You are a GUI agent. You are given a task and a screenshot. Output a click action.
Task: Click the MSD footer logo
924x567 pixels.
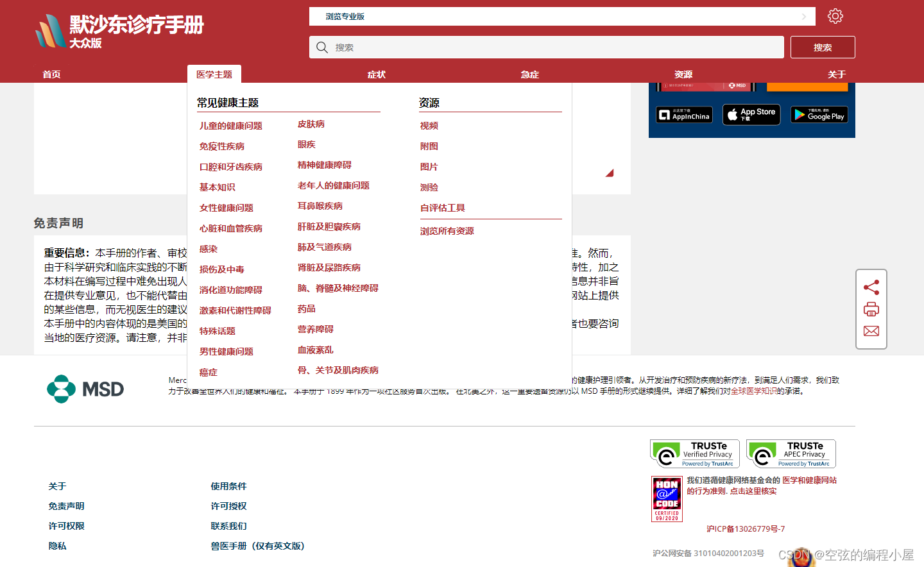pyautogui.click(x=85, y=389)
